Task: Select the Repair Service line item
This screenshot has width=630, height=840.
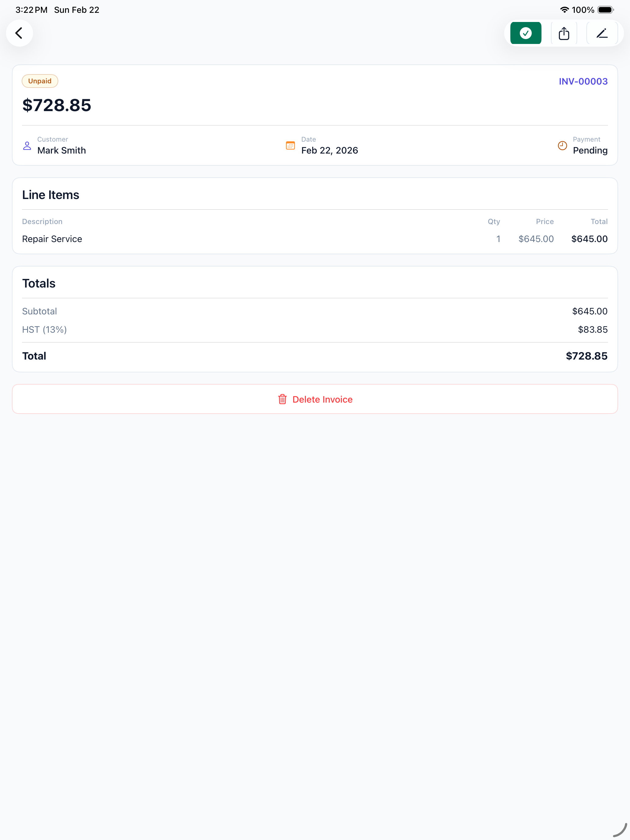Action: coord(52,239)
